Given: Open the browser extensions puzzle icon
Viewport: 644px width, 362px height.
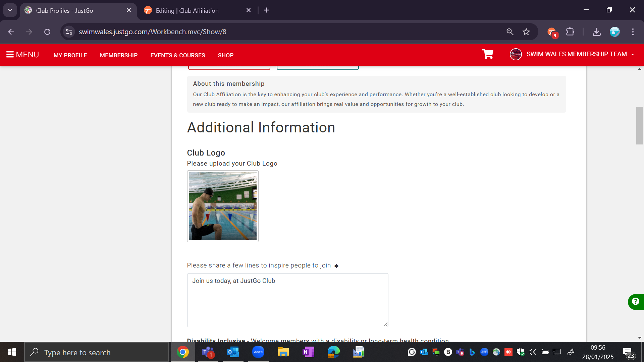Looking at the screenshot, I should [x=570, y=32].
